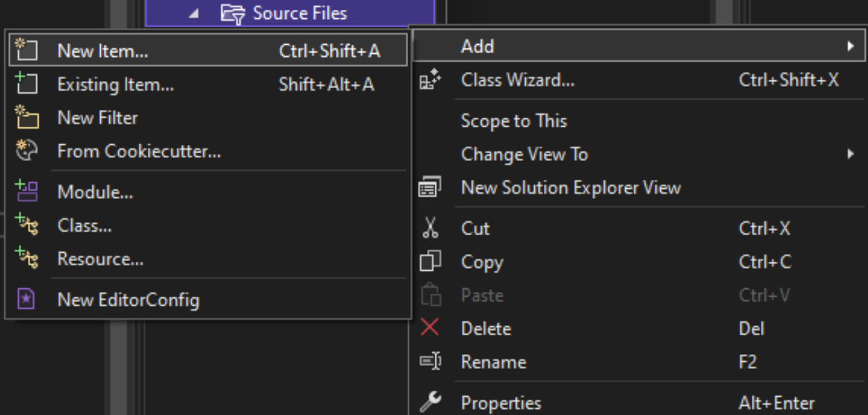
Task: Expand the Add submenu arrow
Action: pos(850,47)
